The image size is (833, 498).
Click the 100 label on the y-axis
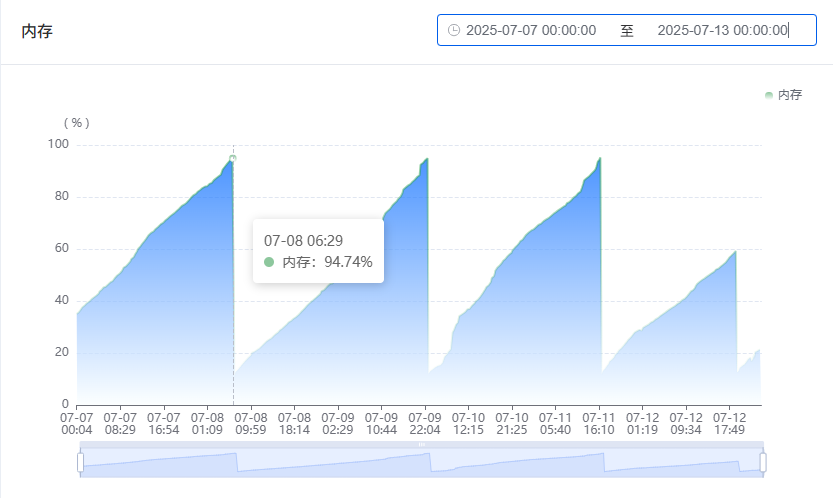[58, 144]
